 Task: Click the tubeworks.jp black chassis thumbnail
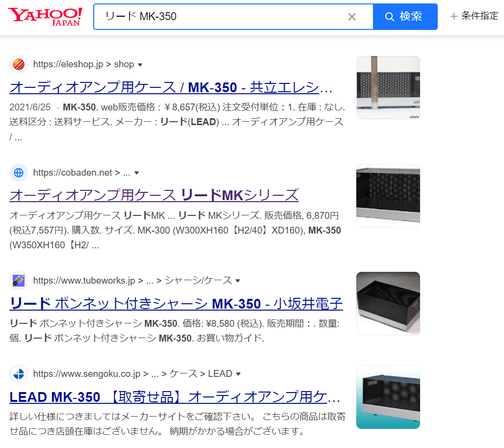(388, 304)
